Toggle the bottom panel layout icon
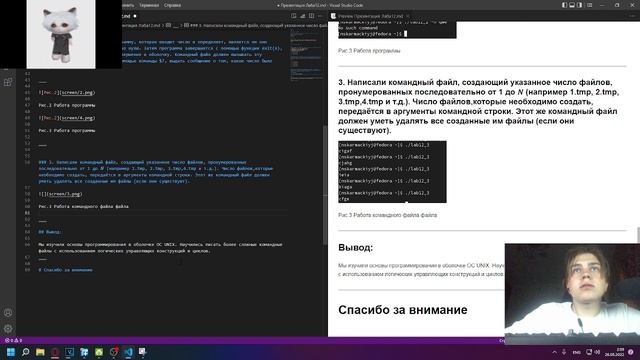 coord(572,5)
